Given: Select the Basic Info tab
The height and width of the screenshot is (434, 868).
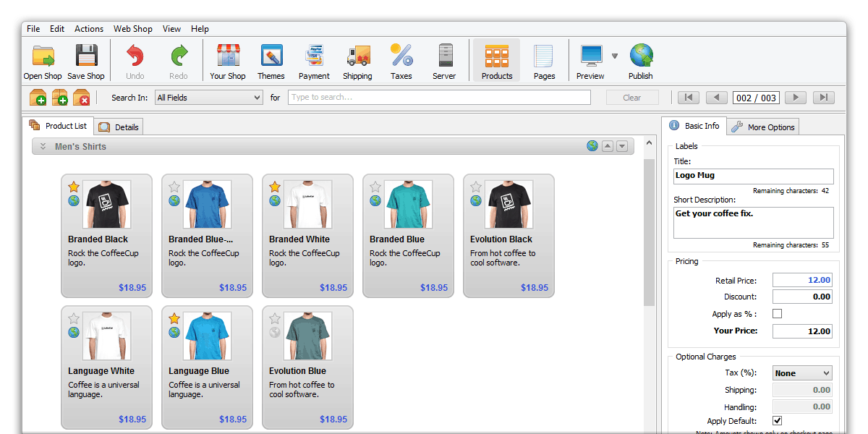Looking at the screenshot, I should click(694, 126).
